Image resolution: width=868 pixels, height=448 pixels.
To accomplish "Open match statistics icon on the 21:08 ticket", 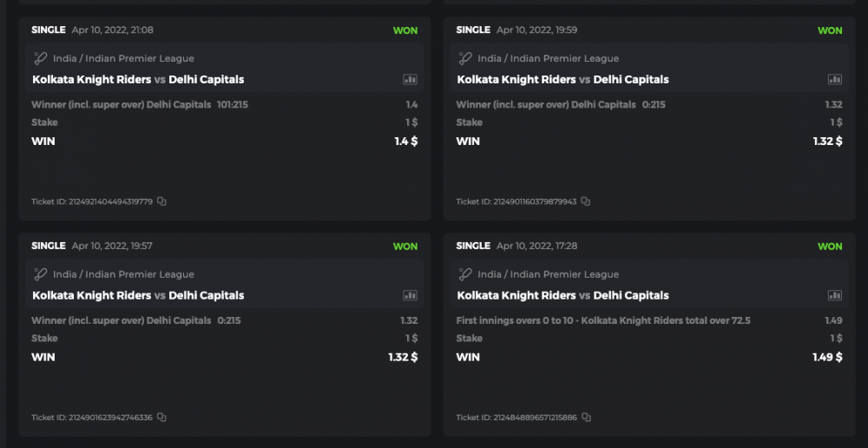I will (411, 79).
